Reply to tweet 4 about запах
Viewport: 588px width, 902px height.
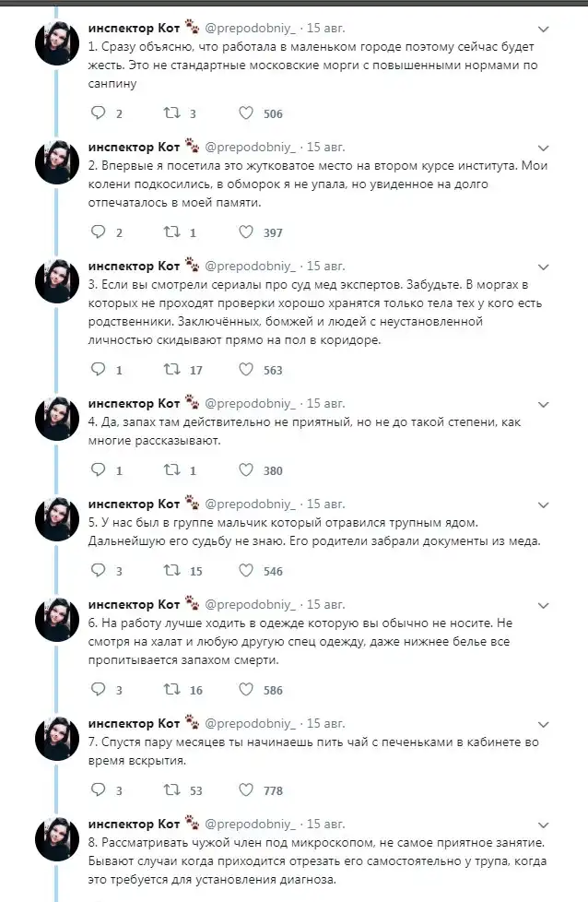(99, 470)
